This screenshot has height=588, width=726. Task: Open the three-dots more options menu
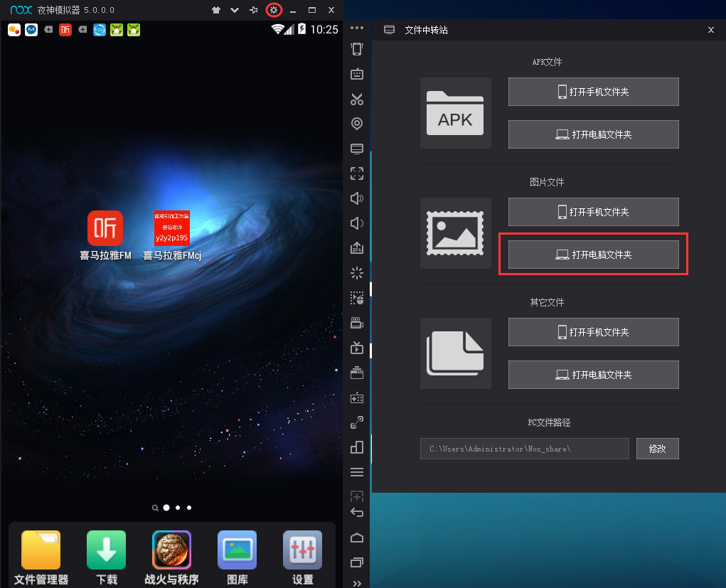(x=357, y=28)
